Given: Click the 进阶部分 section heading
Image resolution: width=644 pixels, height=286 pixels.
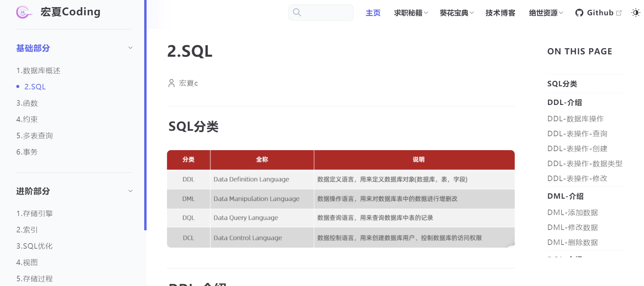Looking at the screenshot, I should 33,191.
